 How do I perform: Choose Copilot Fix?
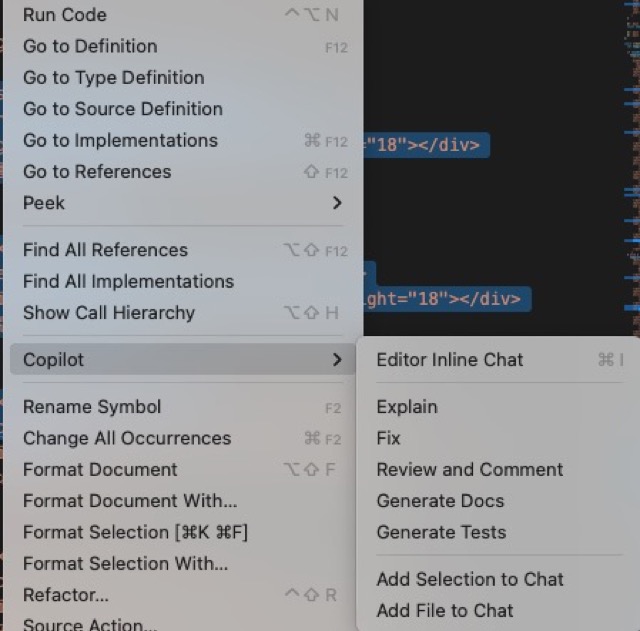click(500, 438)
